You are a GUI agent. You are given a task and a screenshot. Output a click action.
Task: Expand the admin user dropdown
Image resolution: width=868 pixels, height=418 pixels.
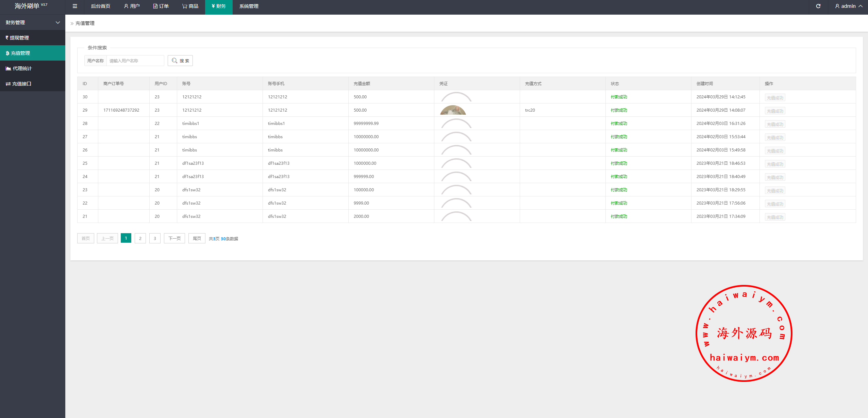point(848,6)
